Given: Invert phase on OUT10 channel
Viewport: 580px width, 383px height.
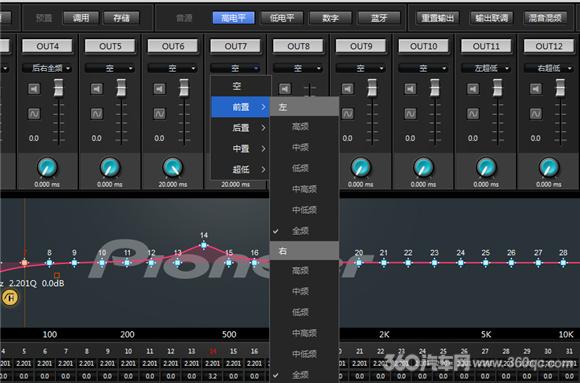Looking at the screenshot, I should (x=410, y=114).
